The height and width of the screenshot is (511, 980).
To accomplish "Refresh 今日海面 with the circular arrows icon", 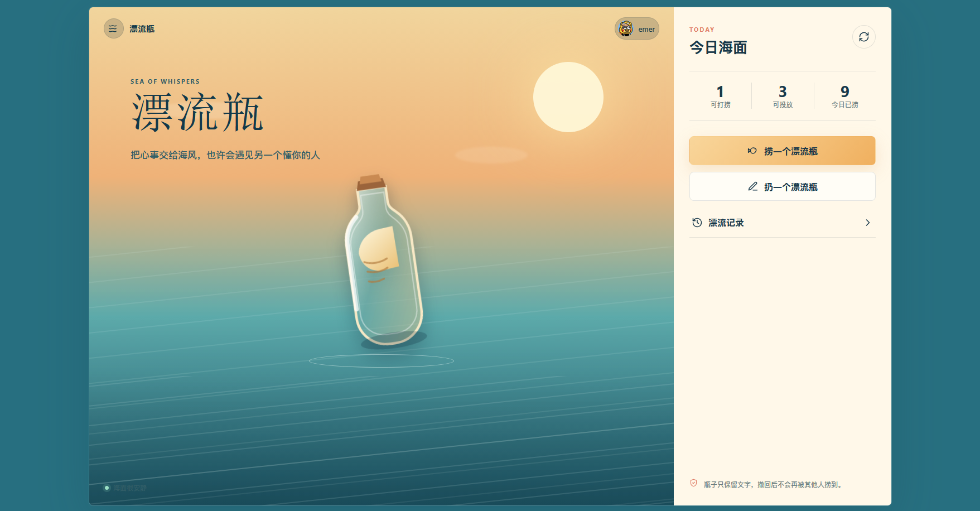I will click(x=863, y=37).
